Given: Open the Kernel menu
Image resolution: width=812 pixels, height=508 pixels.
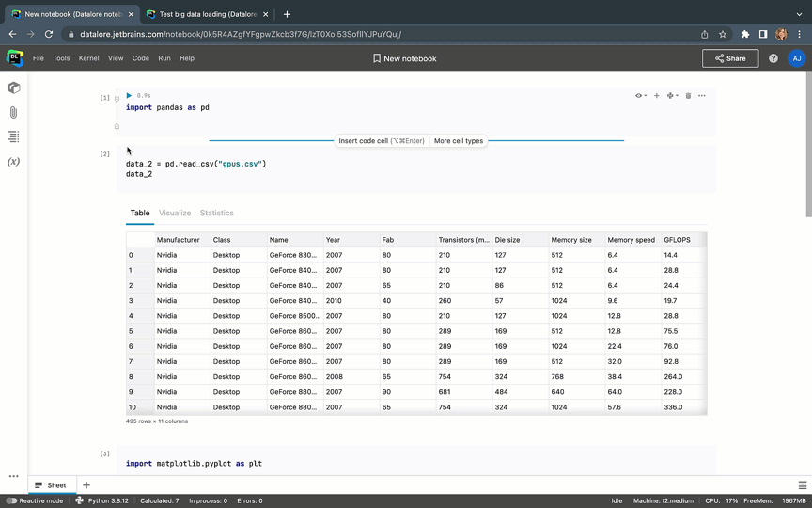Looking at the screenshot, I should click(88, 58).
